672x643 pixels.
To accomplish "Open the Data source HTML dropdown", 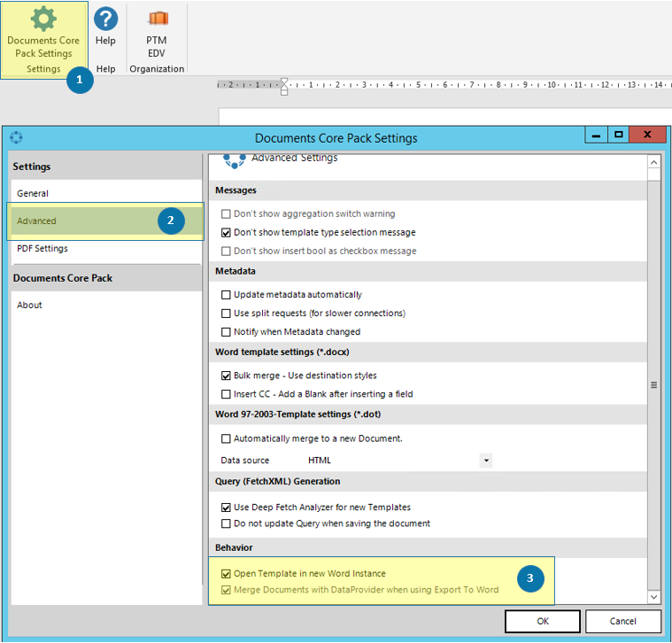I will click(x=486, y=461).
